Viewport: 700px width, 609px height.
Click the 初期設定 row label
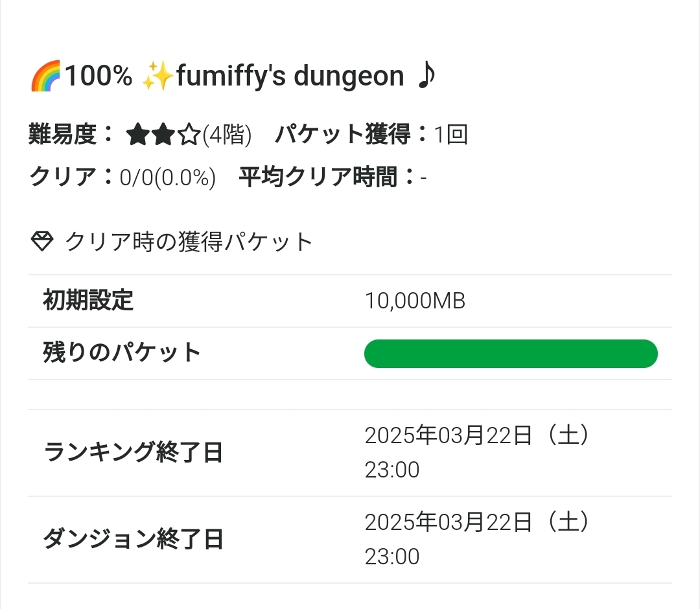[88, 301]
